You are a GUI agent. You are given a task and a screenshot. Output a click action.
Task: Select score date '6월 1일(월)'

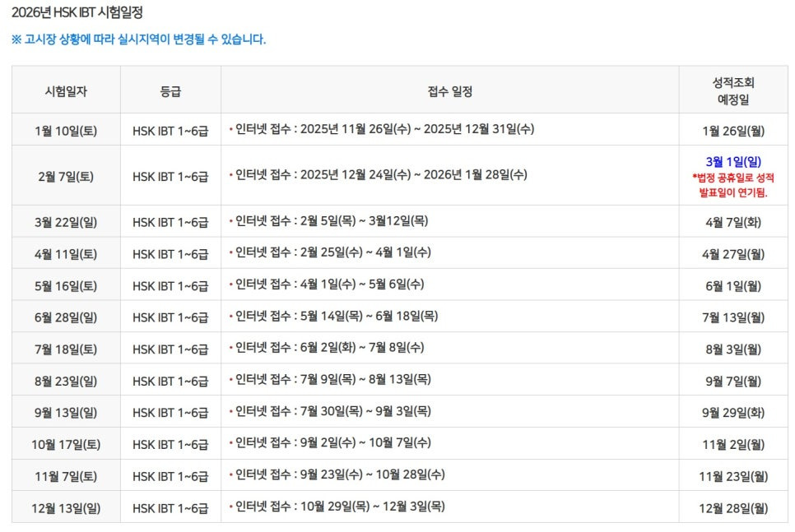point(733,286)
